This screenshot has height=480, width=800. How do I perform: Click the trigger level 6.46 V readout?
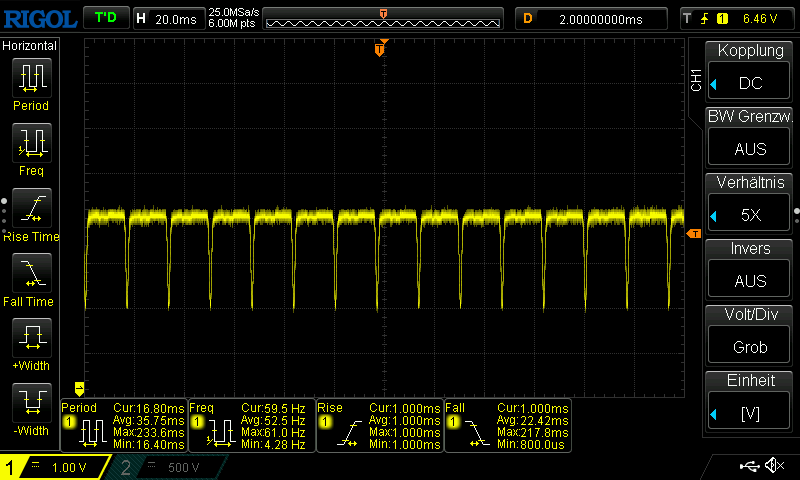pyautogui.click(x=760, y=19)
